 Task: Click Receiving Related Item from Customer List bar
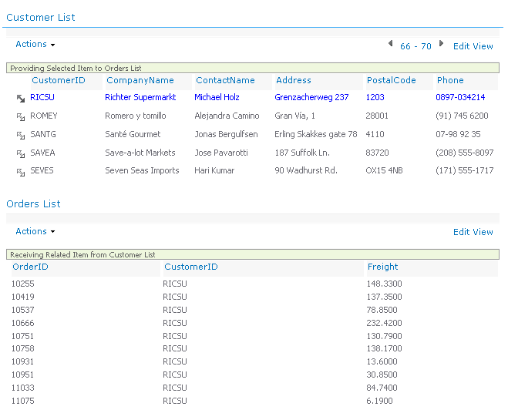[253, 254]
